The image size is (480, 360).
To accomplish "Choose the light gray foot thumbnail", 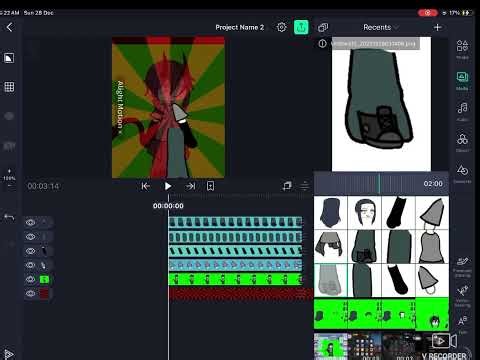I will coord(331,280).
